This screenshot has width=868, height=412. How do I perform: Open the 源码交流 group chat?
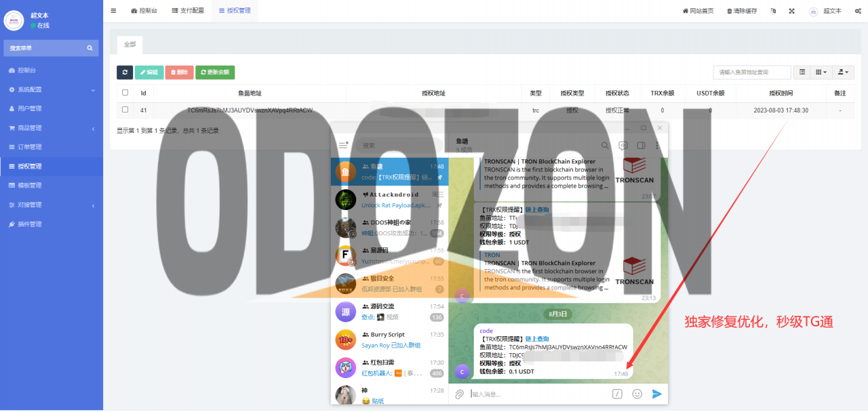pyautogui.click(x=390, y=312)
